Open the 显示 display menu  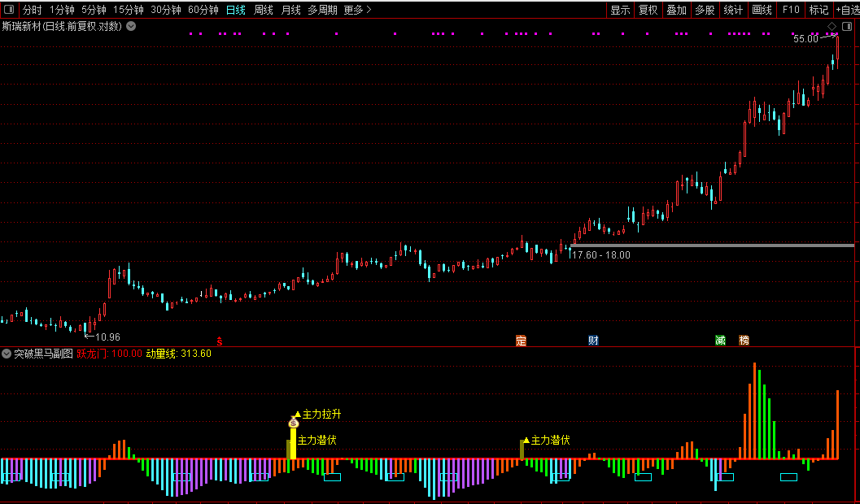coord(620,10)
